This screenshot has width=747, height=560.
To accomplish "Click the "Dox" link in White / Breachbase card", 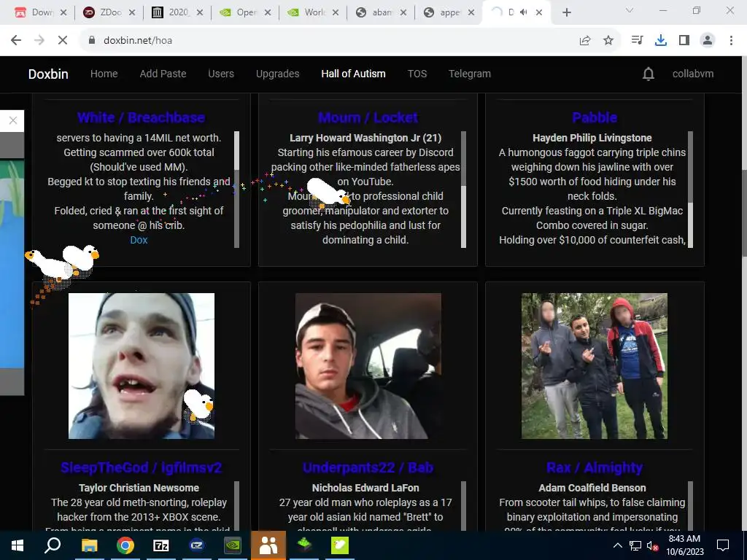I will (x=139, y=240).
